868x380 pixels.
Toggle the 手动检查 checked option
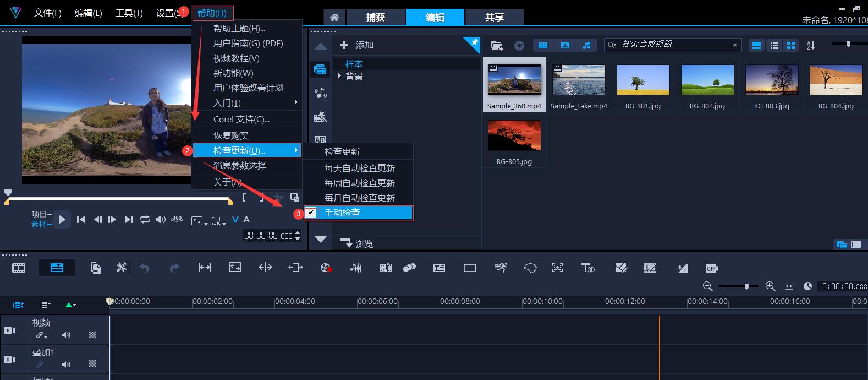tap(358, 213)
